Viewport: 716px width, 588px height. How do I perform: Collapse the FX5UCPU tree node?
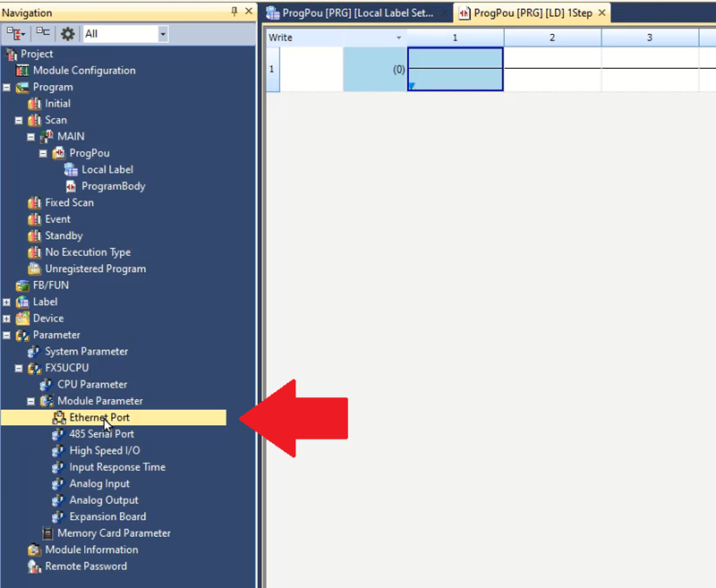[19, 368]
